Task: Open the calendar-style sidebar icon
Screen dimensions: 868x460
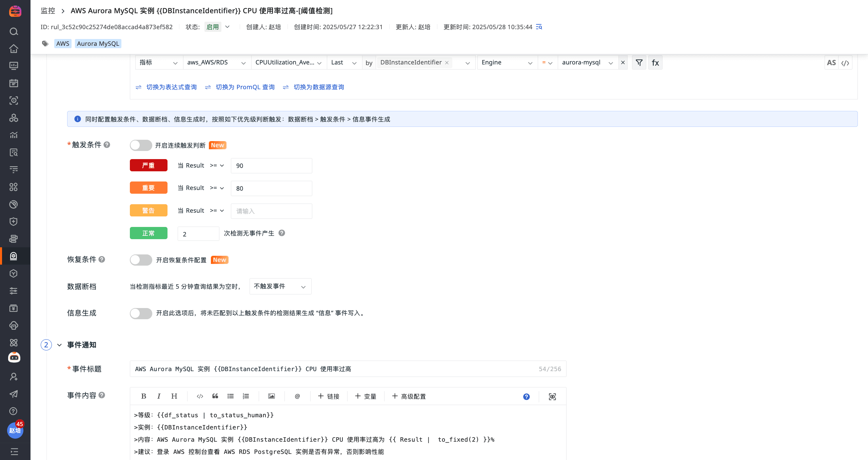Action: [14, 83]
